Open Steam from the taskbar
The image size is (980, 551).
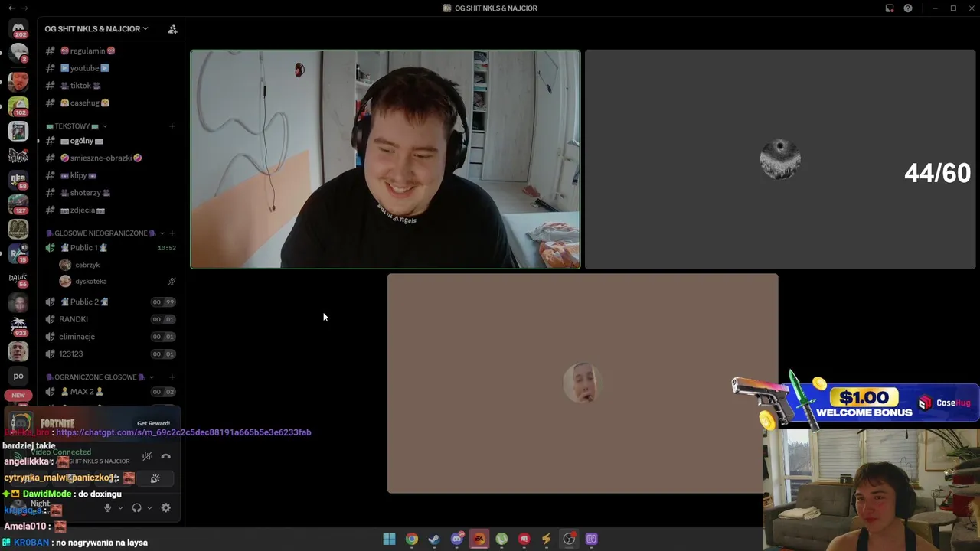tap(434, 539)
